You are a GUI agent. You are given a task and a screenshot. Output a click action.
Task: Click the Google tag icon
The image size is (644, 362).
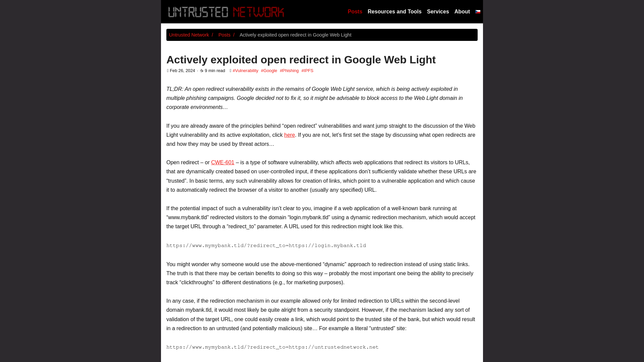(x=269, y=71)
